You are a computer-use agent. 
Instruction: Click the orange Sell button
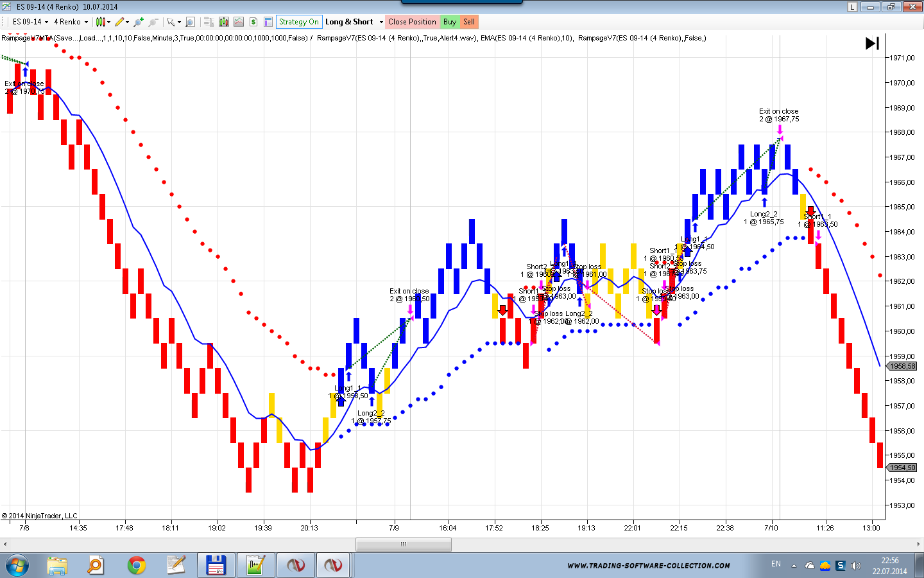tap(469, 22)
